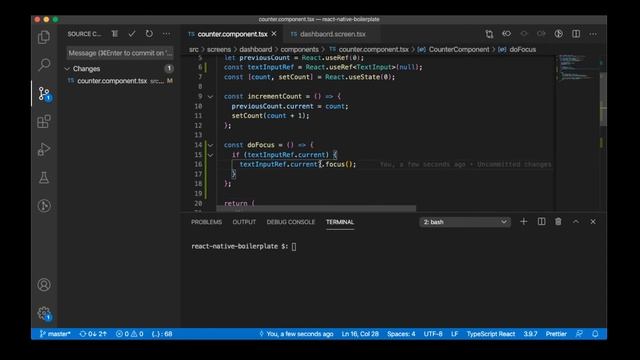Open Source Control more actions menu
The width and height of the screenshot is (640, 360).
[x=167, y=34]
